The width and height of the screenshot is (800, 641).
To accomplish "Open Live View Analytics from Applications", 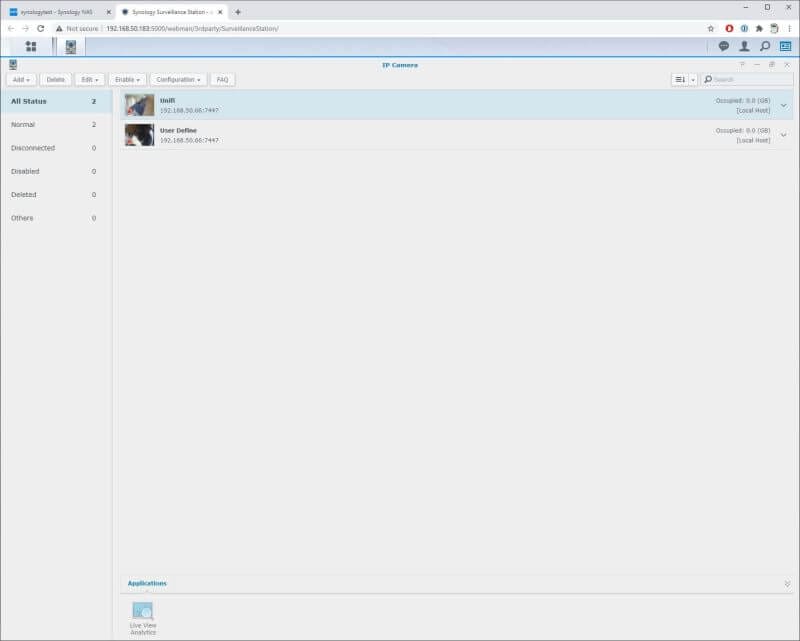I will pos(141,611).
